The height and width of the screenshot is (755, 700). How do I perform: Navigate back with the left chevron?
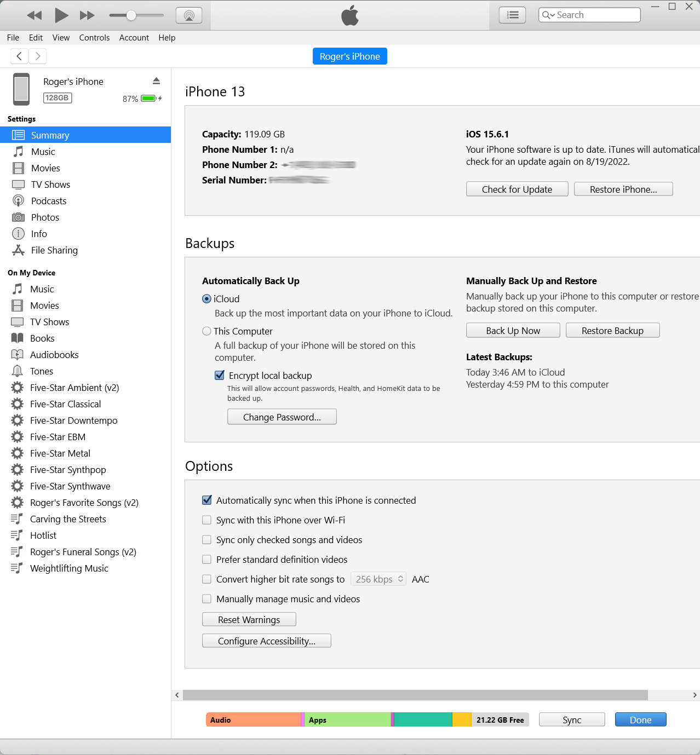pyautogui.click(x=19, y=56)
